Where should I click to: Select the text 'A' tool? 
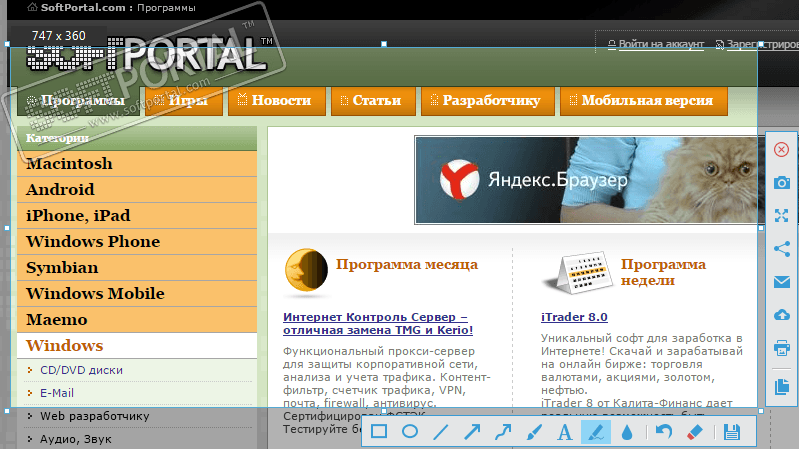coord(565,432)
